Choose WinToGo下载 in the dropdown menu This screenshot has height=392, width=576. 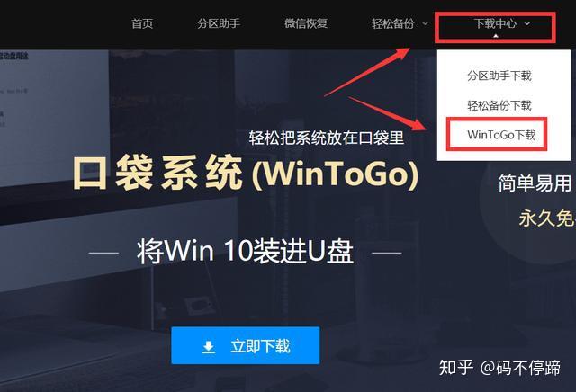tap(501, 135)
